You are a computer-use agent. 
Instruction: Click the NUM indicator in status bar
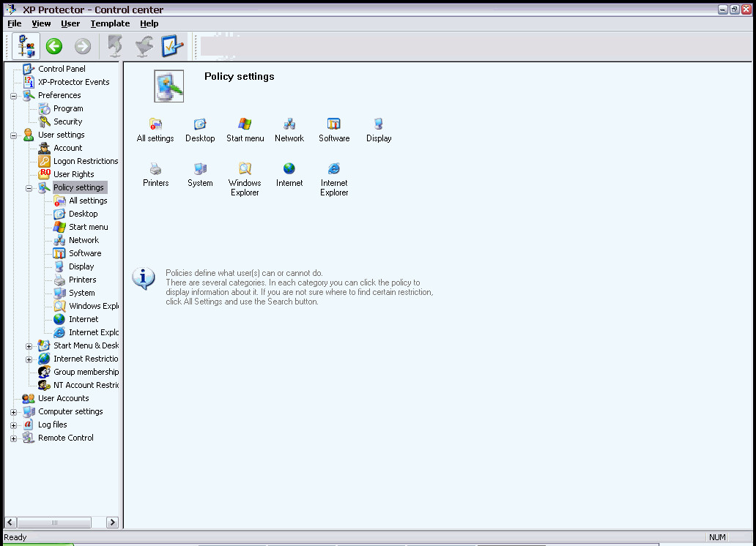click(717, 536)
